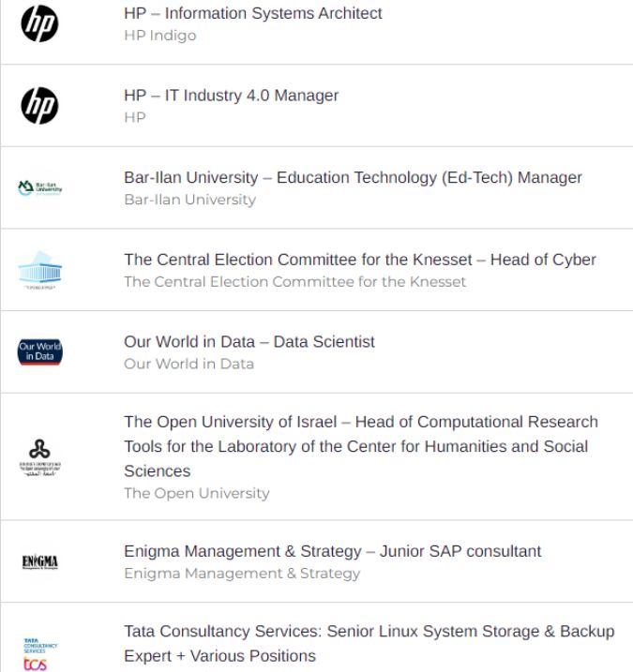Click the Bar-Ilan University logo
Viewport: 633px width, 672px height.
pos(40,187)
